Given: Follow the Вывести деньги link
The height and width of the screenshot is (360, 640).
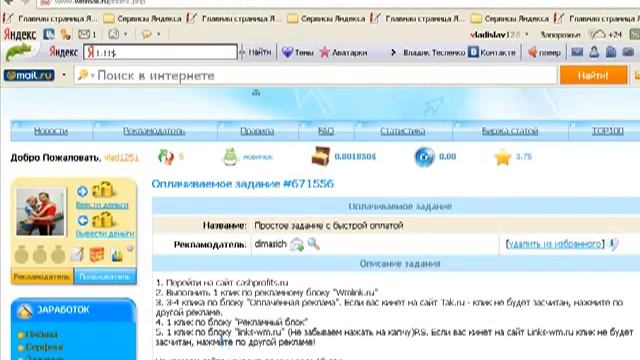Looking at the screenshot, I should point(105,234).
